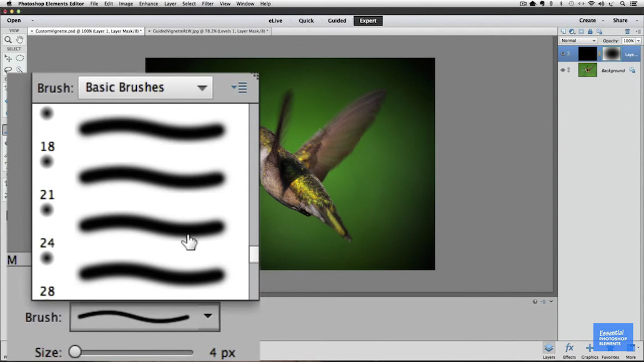Viewport: 644px width, 362px height.
Task: Expand the Open files dropdown arrow
Action: tap(32, 21)
